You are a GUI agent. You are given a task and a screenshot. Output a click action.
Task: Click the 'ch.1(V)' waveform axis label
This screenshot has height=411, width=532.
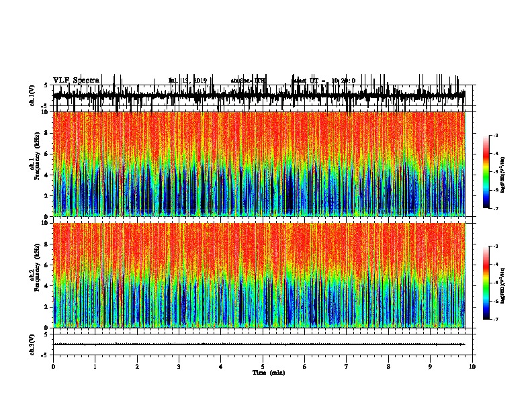(x=32, y=95)
